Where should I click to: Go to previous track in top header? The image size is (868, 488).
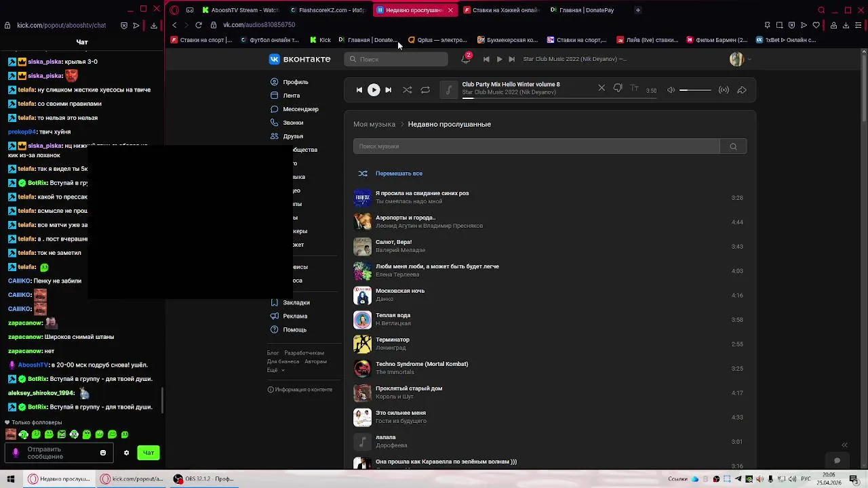coord(486,59)
